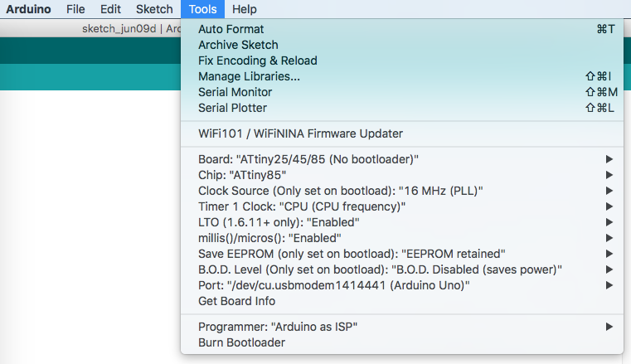Screen dimensions: 631x364
Task: Expand the LTO Enabled submenu
Action: point(402,222)
